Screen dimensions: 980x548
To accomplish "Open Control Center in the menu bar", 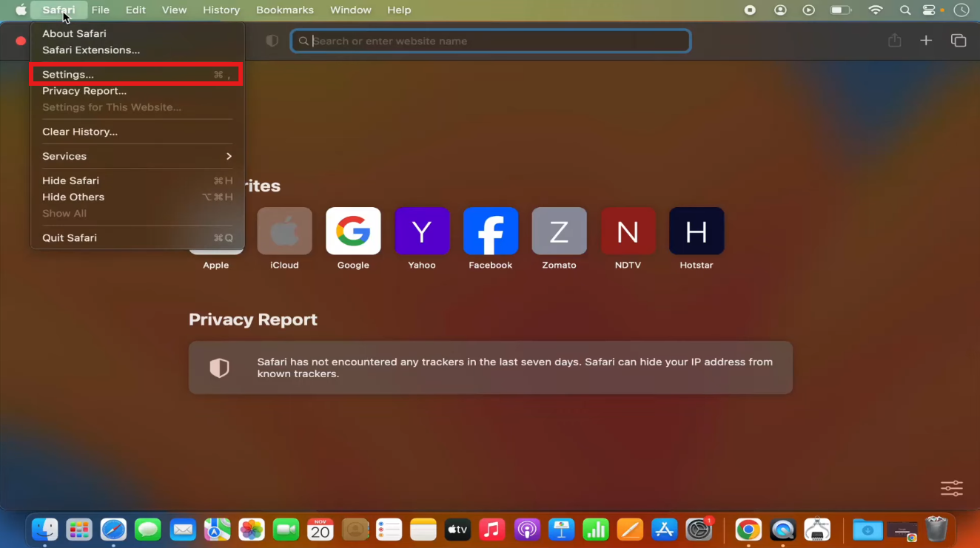I will click(930, 10).
